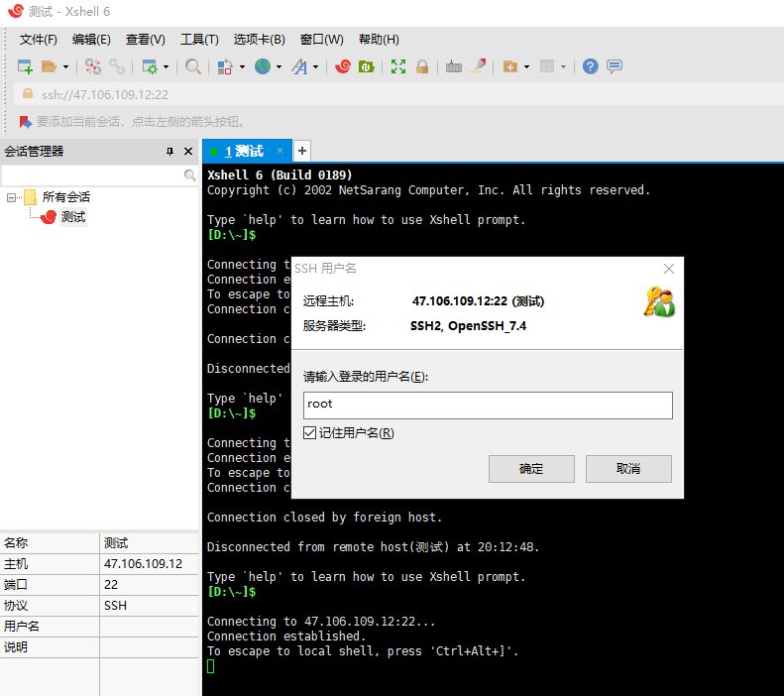The image size is (784, 696).
Task: Select 测试 session in the tree
Action: pos(73,217)
